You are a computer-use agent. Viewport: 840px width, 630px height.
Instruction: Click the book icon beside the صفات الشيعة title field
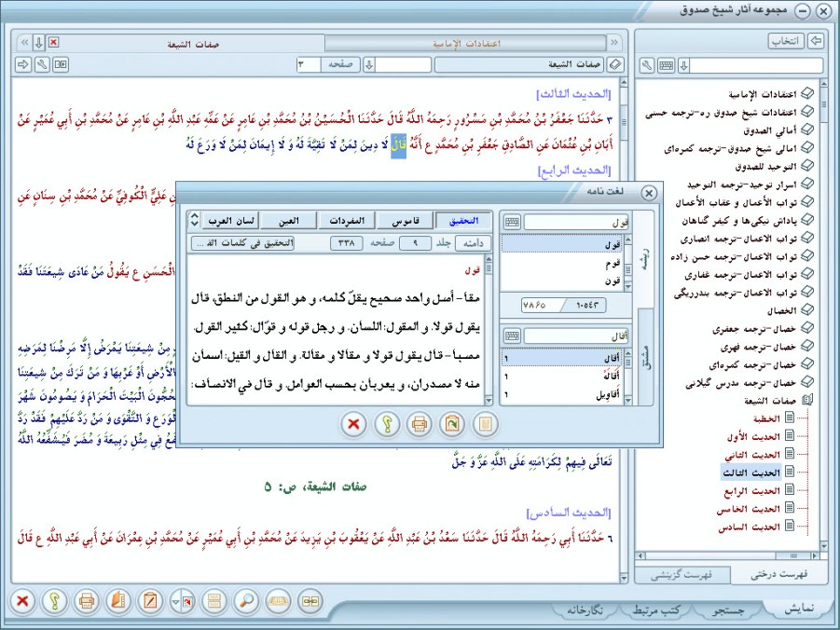pos(615,65)
